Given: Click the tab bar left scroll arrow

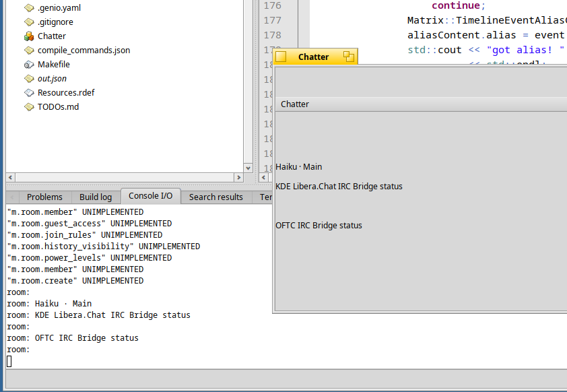Looking at the screenshot, I should click(12, 197).
